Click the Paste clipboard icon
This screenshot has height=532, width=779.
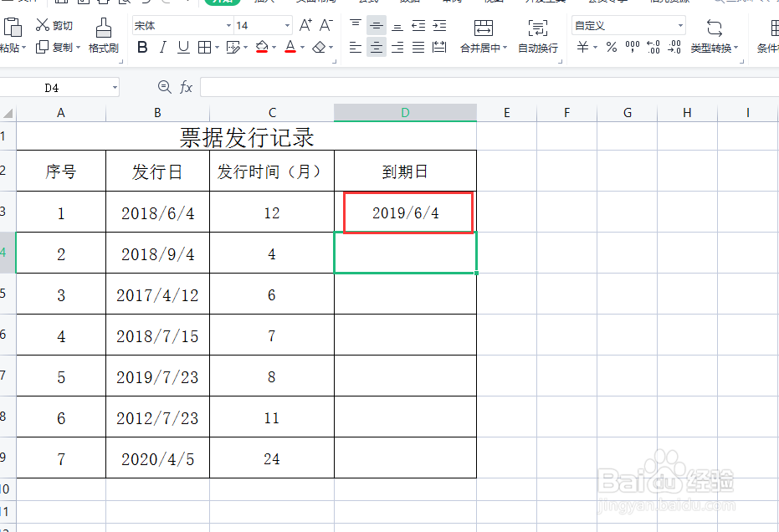[x=13, y=27]
